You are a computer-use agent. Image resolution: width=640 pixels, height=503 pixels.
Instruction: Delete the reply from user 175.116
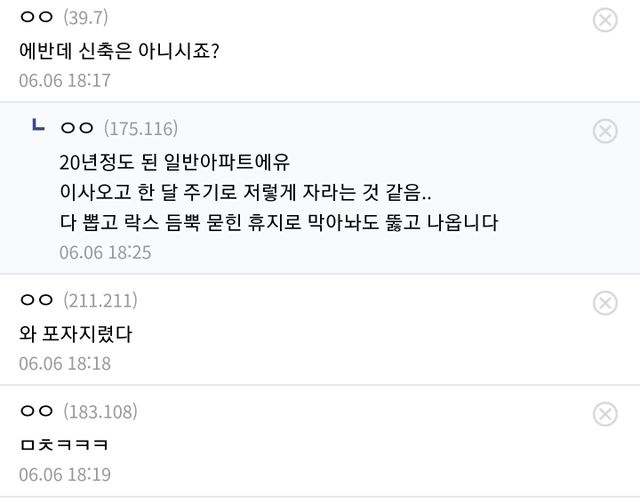tap(605, 131)
